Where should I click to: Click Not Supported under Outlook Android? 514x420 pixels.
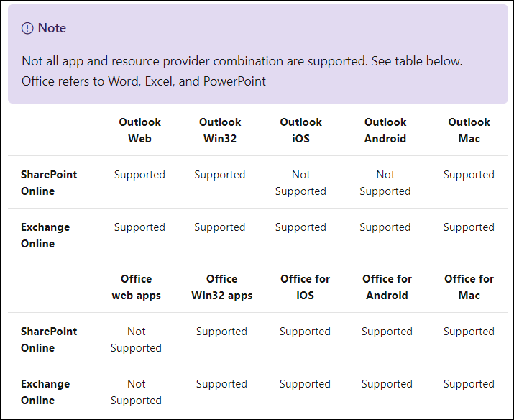(x=385, y=183)
